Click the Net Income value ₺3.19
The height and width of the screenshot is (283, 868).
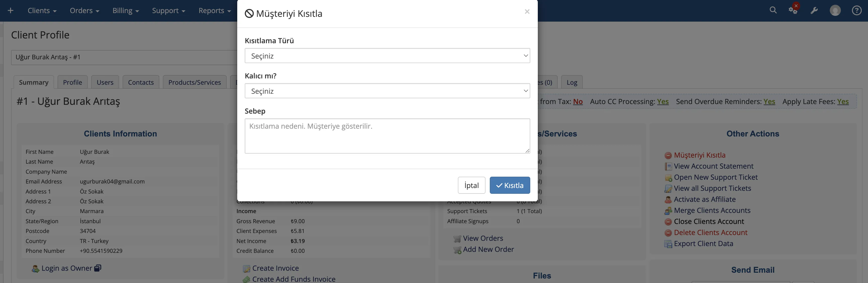298,241
